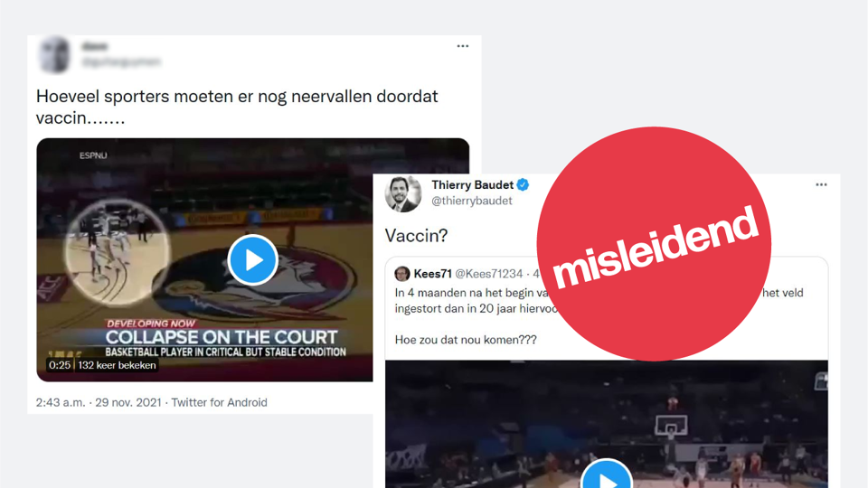Viewport: 868px width, 488px height.
Task: Visit the @thierrybaudet handle
Action: tap(472, 201)
